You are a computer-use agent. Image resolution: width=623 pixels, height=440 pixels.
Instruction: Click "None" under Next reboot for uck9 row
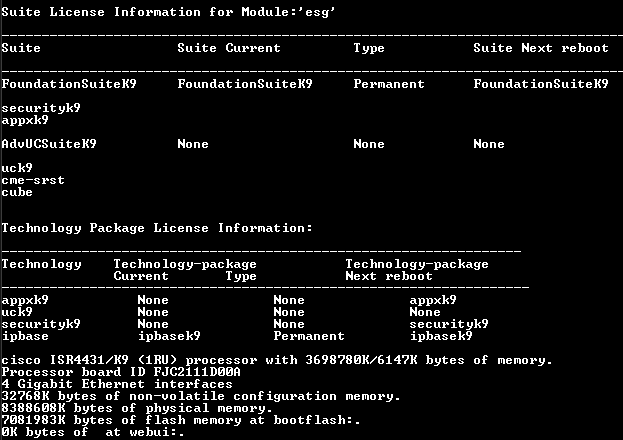pos(425,312)
